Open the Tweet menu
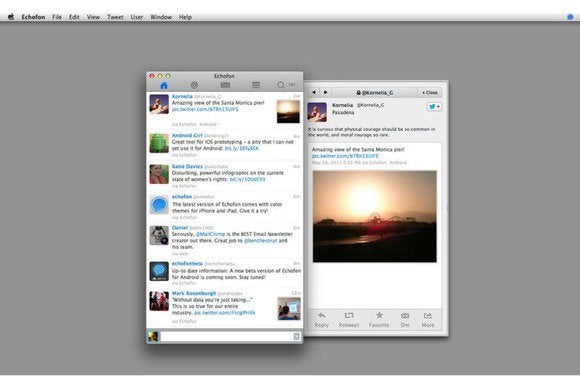 [115, 17]
